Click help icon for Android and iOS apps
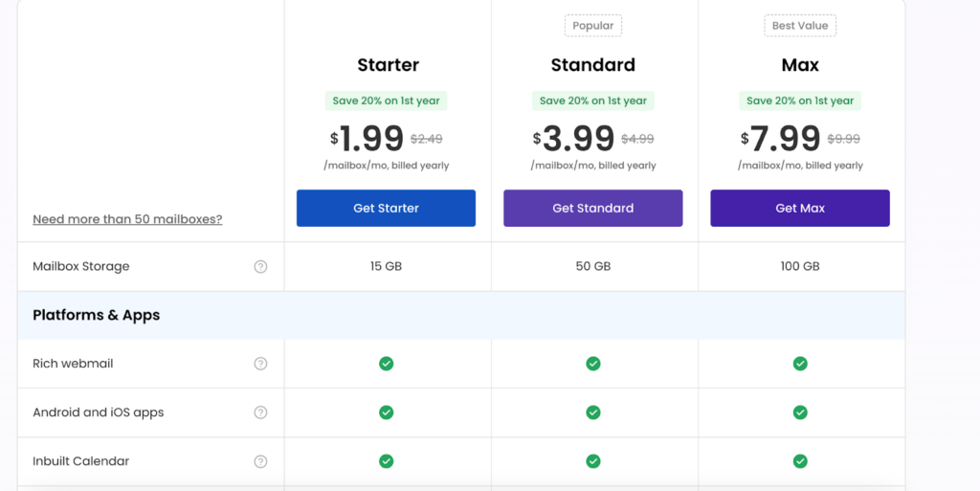 260,413
